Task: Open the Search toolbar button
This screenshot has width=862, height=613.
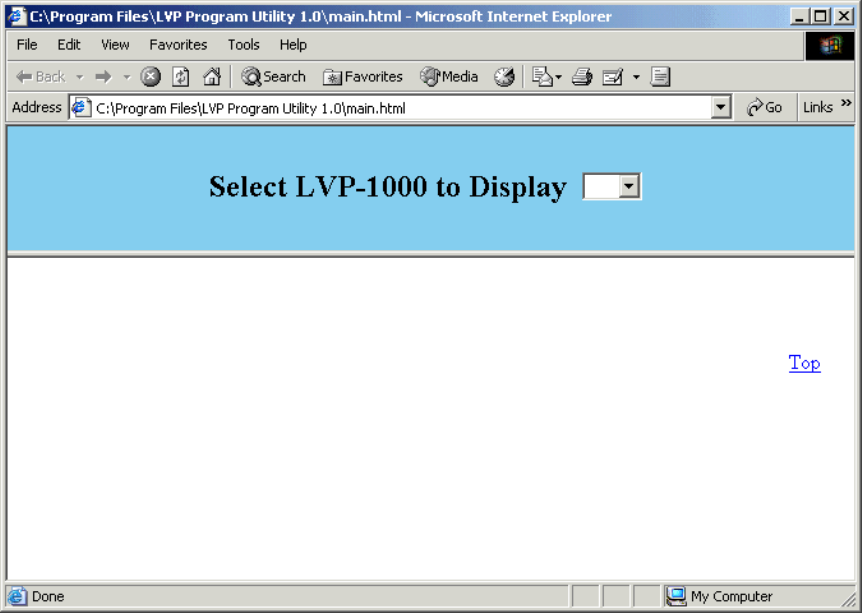Action: pyautogui.click(x=273, y=77)
